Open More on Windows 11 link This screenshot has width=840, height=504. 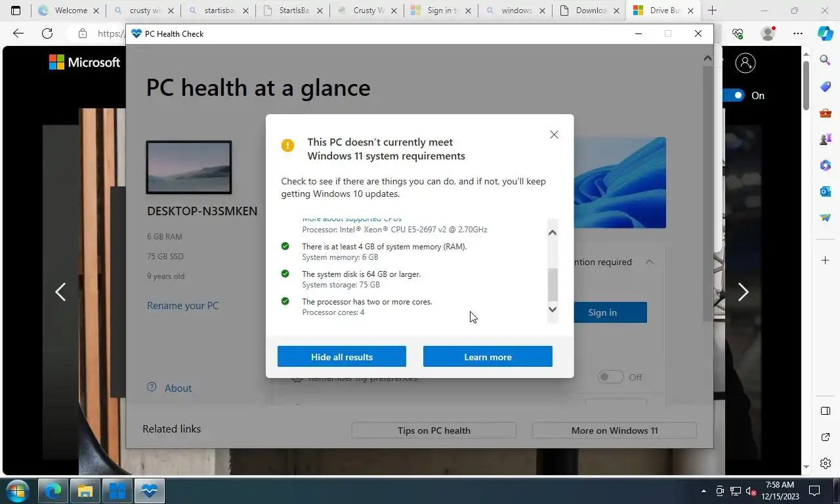(614, 430)
